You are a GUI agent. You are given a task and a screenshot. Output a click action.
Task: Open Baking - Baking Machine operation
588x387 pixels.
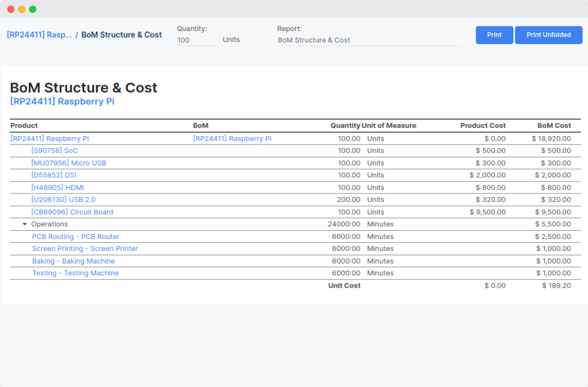(73, 261)
